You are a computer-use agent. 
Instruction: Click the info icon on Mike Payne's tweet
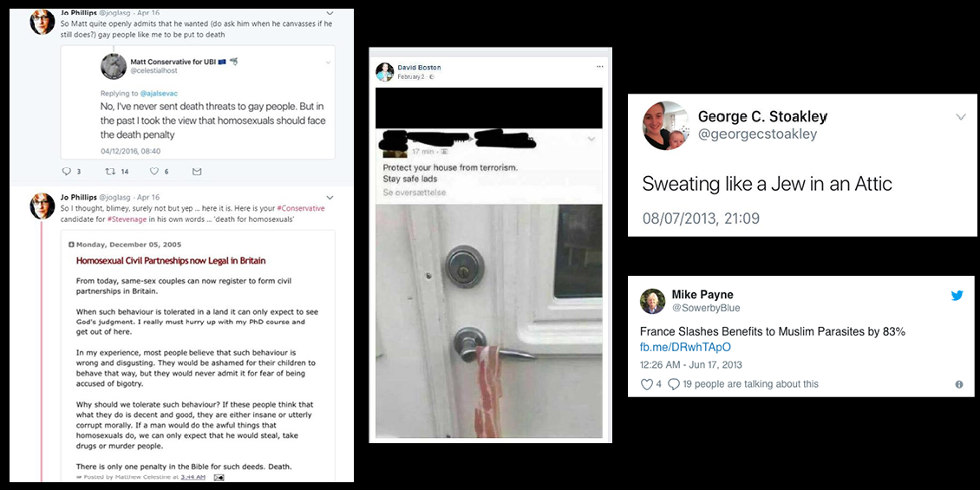click(958, 384)
